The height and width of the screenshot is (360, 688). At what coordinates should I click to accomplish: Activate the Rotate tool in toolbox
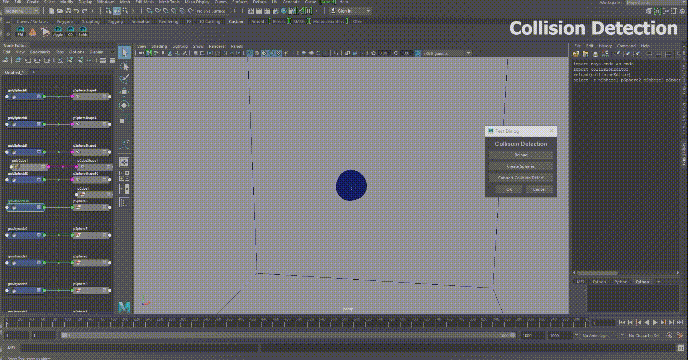point(125,105)
